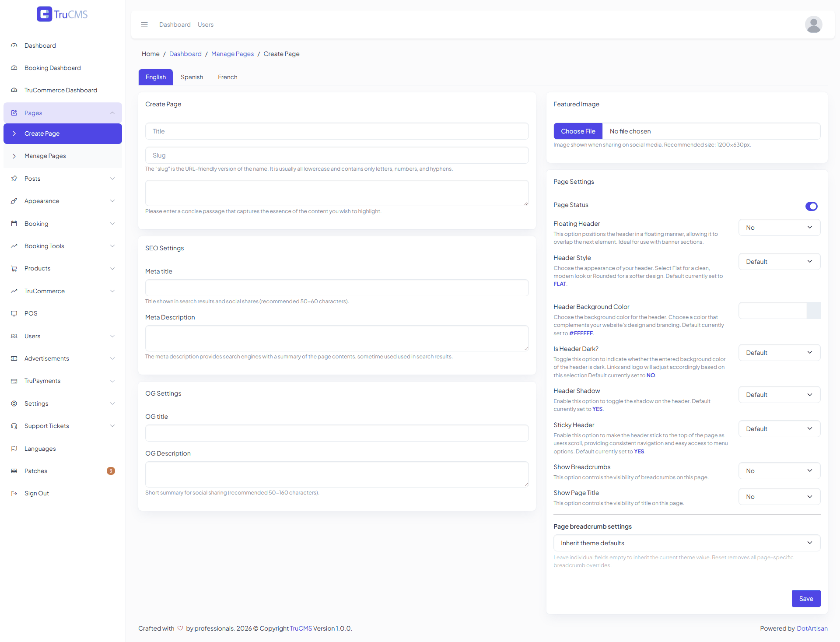
Task: Collapse the Pages menu chevron
Action: point(112,113)
